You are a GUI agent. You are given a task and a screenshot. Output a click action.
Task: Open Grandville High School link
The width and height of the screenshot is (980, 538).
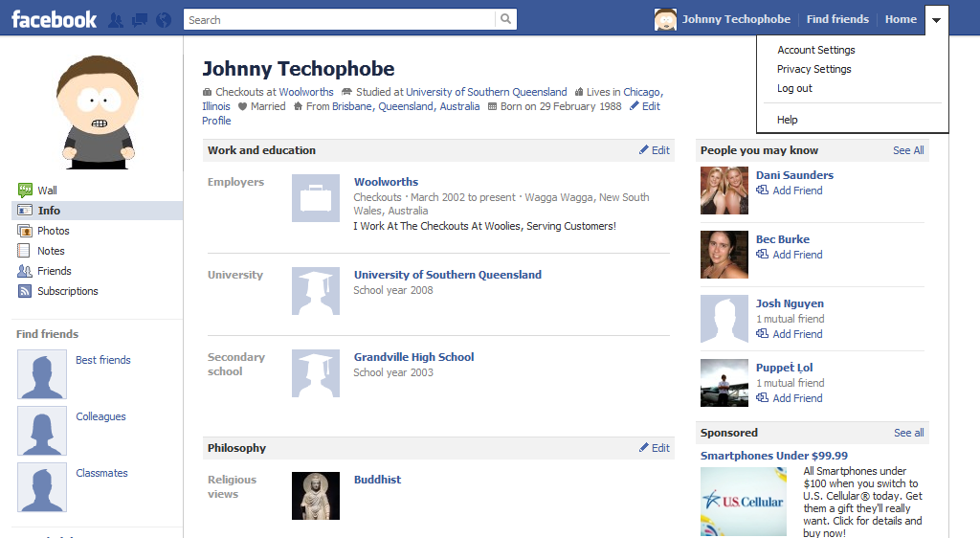(413, 357)
